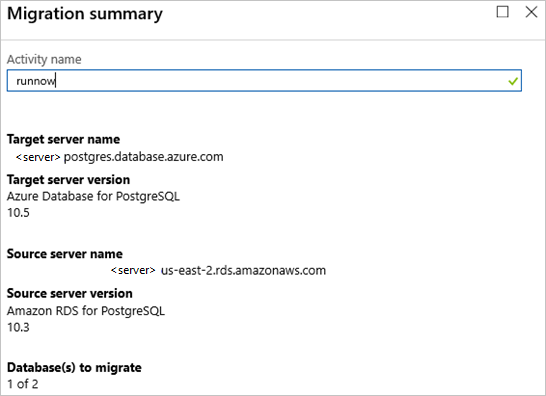Screen dimensions: 546x396
Task: Close the Migration summary blade
Action: tap(531, 12)
